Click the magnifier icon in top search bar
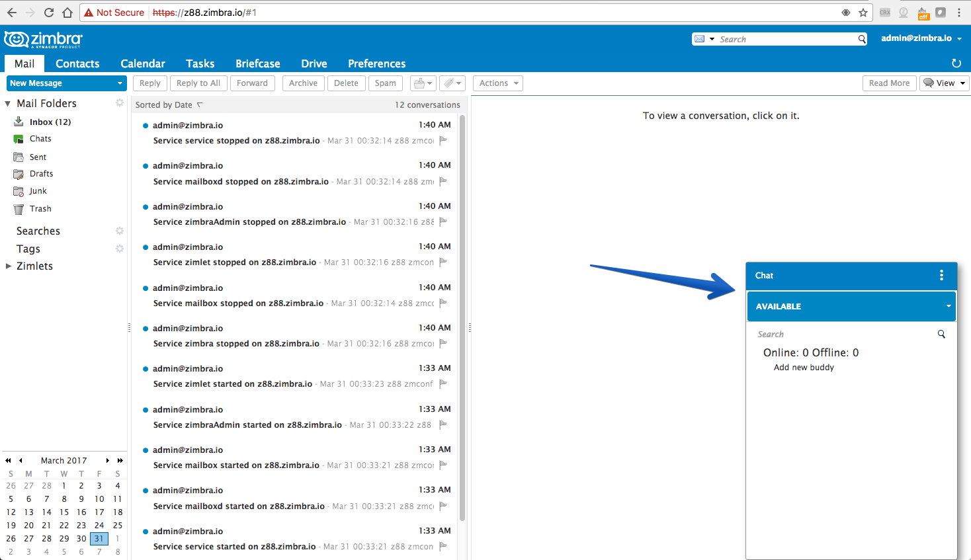Screen dimensions: 971x560 (x=862, y=39)
